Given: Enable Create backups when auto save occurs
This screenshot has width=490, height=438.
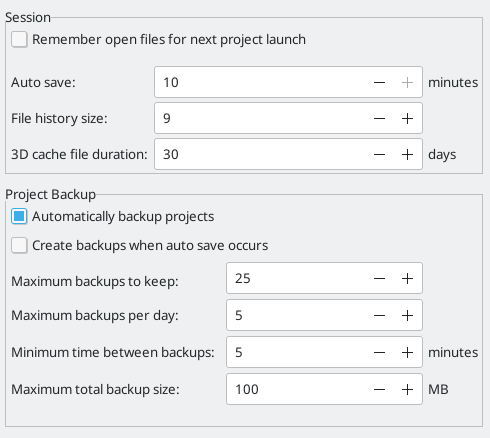Looking at the screenshot, I should click(19, 246).
